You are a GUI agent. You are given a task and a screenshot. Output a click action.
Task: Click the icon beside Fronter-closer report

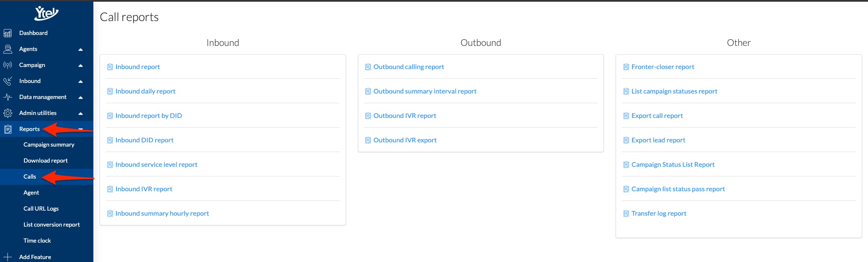pyautogui.click(x=626, y=67)
